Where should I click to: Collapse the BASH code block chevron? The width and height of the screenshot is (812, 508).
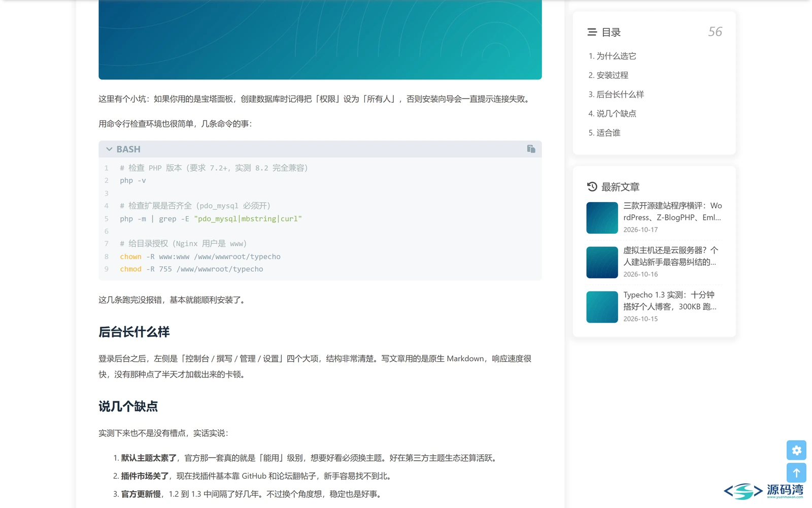[109, 149]
